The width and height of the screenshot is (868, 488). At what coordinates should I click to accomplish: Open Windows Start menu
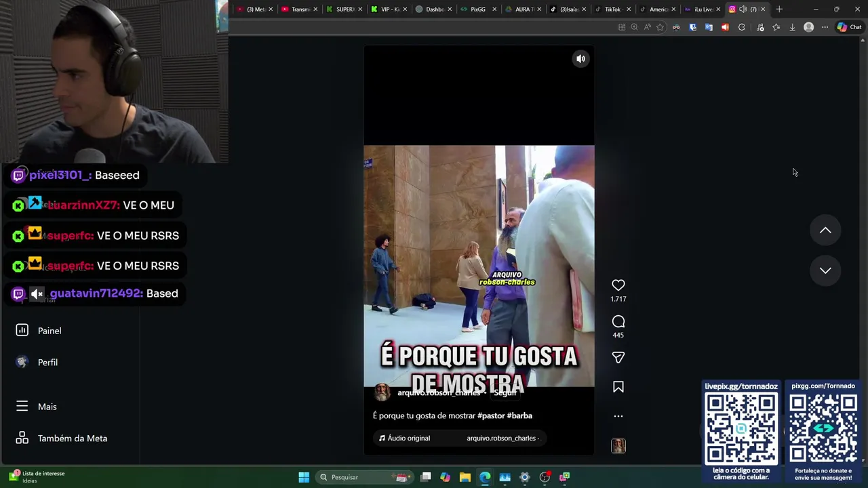tap(304, 477)
